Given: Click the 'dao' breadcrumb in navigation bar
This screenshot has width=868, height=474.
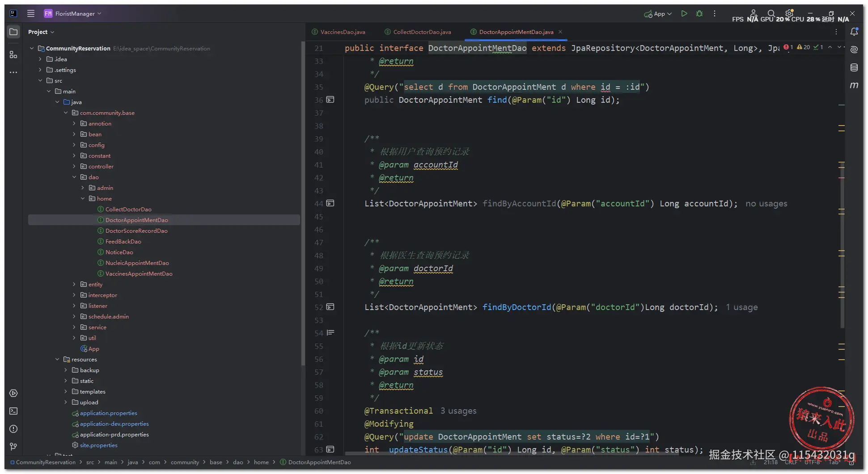Looking at the screenshot, I should [x=238, y=462].
